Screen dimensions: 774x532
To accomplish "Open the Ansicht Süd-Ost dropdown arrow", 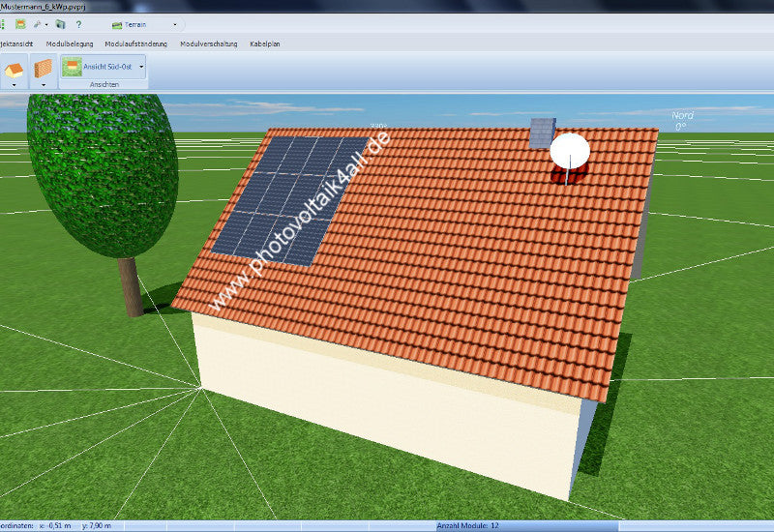I will 141,67.
